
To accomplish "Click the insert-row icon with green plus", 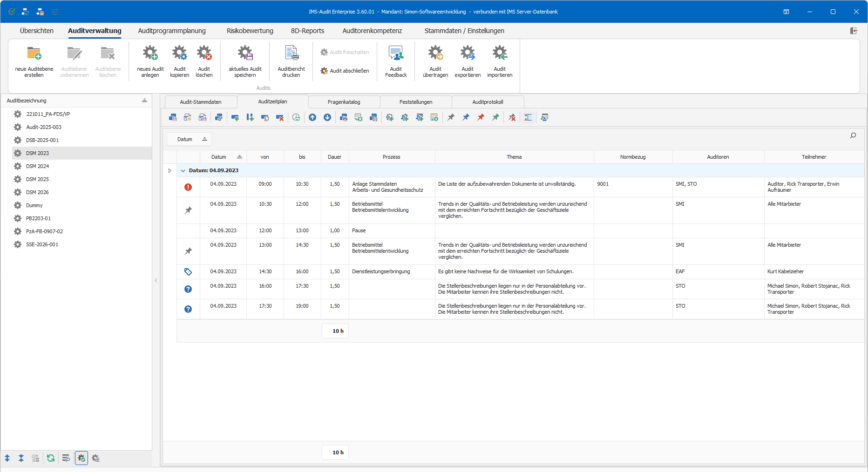I will [x=250, y=117].
